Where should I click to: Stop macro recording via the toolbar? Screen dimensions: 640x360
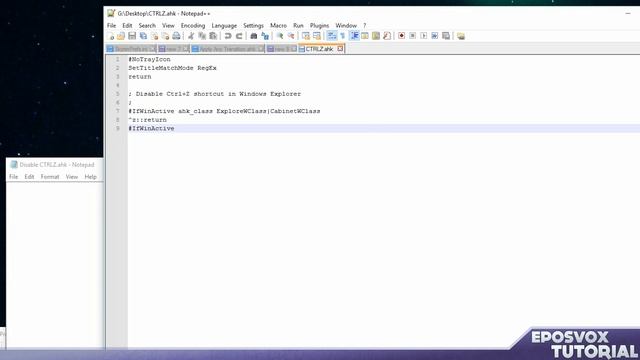(x=413, y=36)
